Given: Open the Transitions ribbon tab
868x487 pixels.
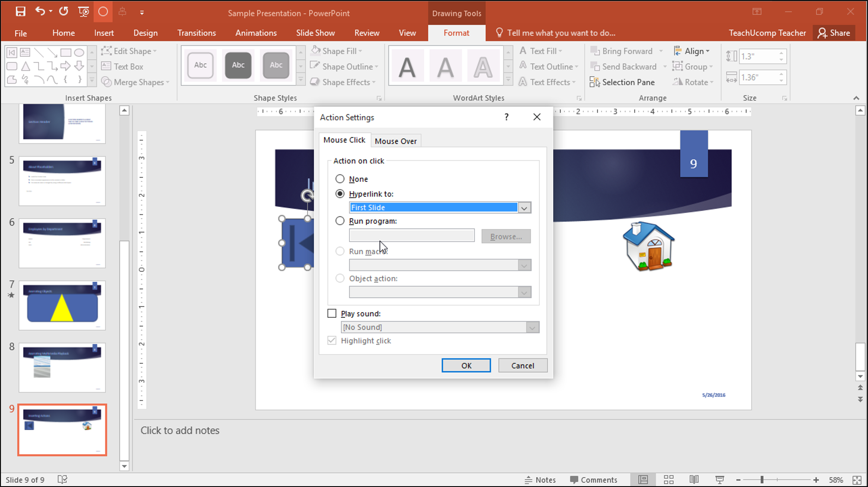Looking at the screenshot, I should coord(196,32).
